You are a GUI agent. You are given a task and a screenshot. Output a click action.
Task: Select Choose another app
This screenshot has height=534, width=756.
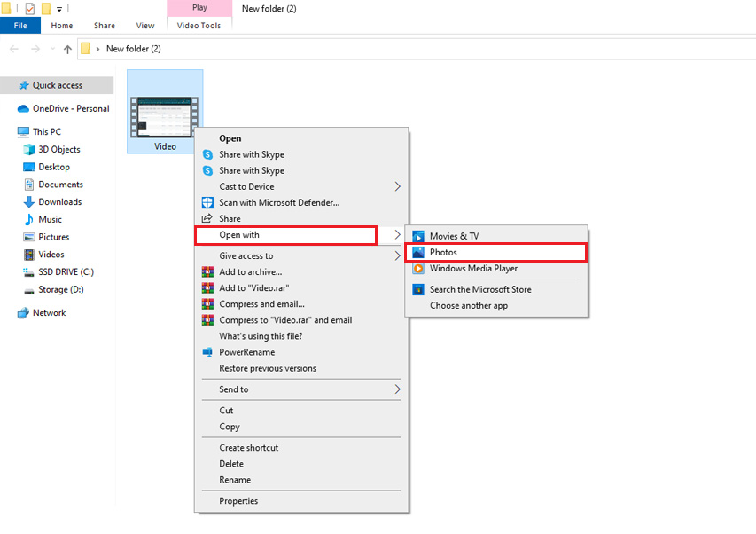pos(496,306)
